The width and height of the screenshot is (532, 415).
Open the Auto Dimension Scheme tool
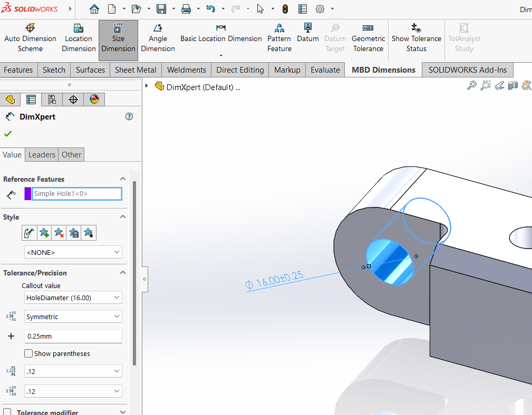(30, 37)
